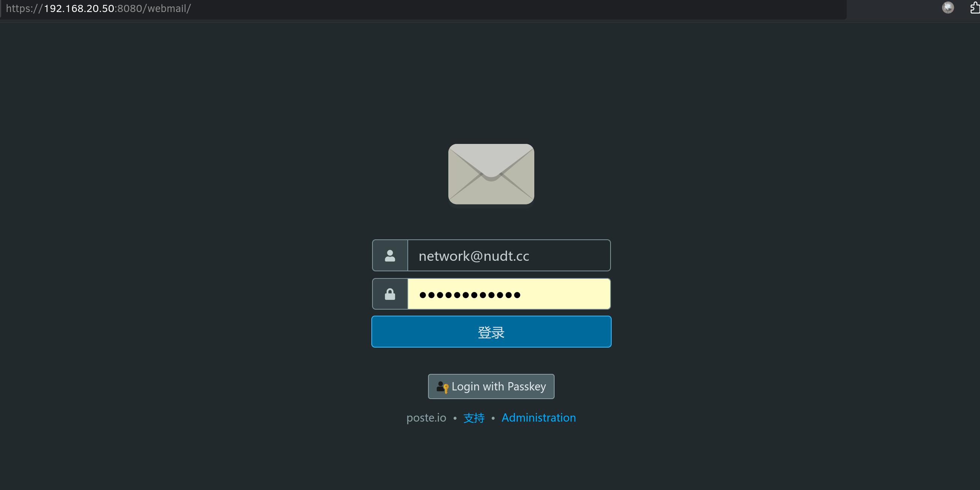The height and width of the screenshot is (490, 980).
Task: Focus the masked password field
Action: point(509,294)
